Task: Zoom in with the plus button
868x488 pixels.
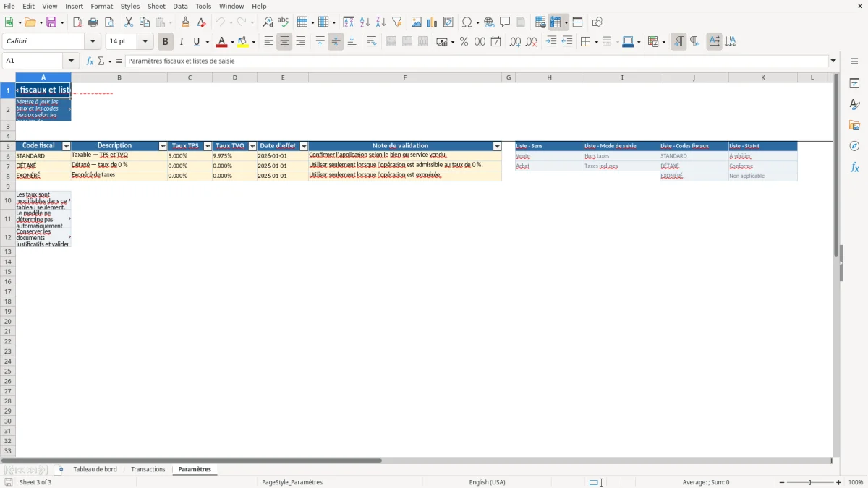Action: pyautogui.click(x=839, y=482)
